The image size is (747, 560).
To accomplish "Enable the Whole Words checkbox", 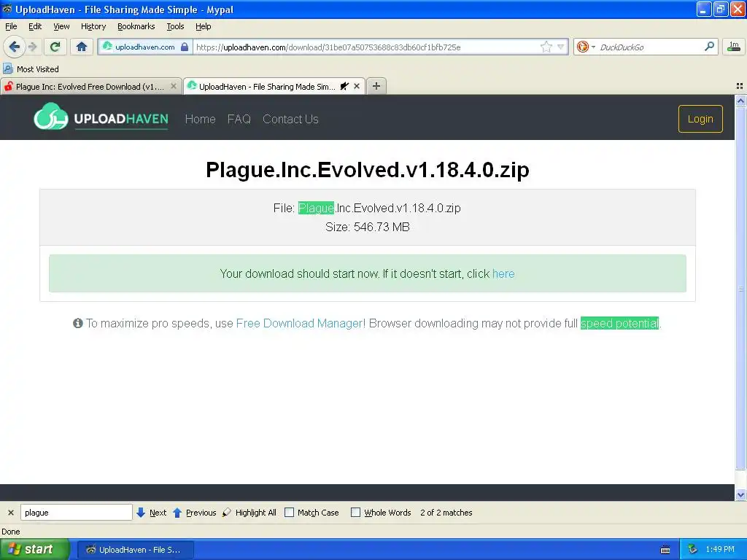I will coord(355,513).
